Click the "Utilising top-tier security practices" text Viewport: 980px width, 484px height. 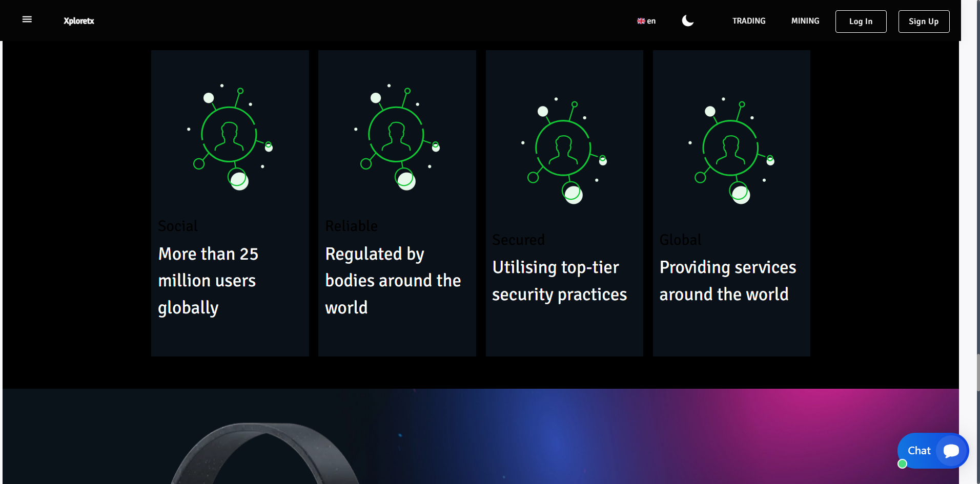[559, 281]
